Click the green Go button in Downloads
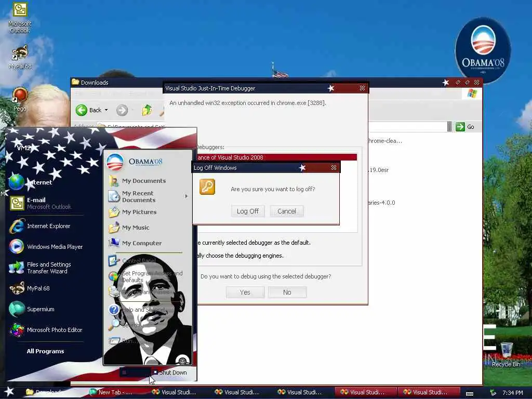Image resolution: width=532 pixels, height=399 pixels. (465, 127)
